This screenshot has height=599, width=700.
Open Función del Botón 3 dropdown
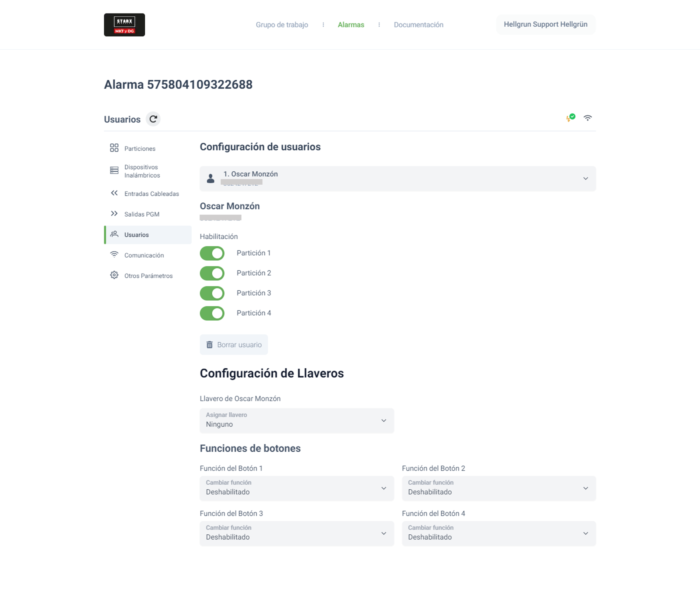click(x=297, y=533)
